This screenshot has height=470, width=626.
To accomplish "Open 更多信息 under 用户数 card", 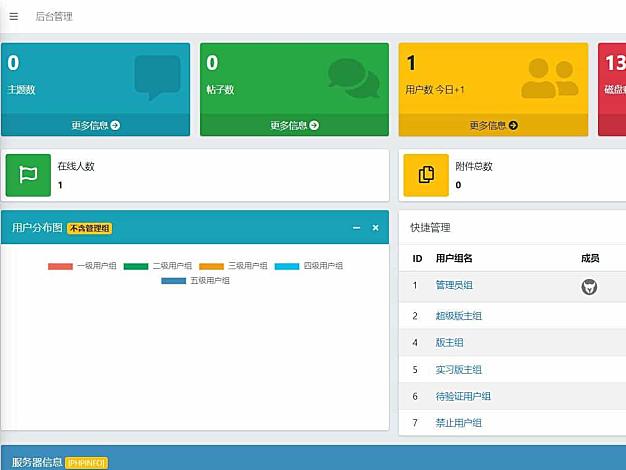I will coord(493,125).
